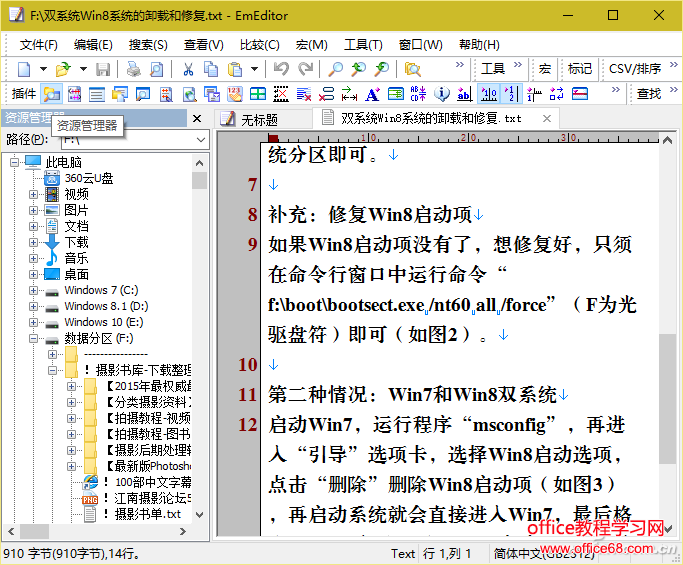Open the 编辑(E) menu
Screen dimensions: 683x565
click(x=93, y=44)
